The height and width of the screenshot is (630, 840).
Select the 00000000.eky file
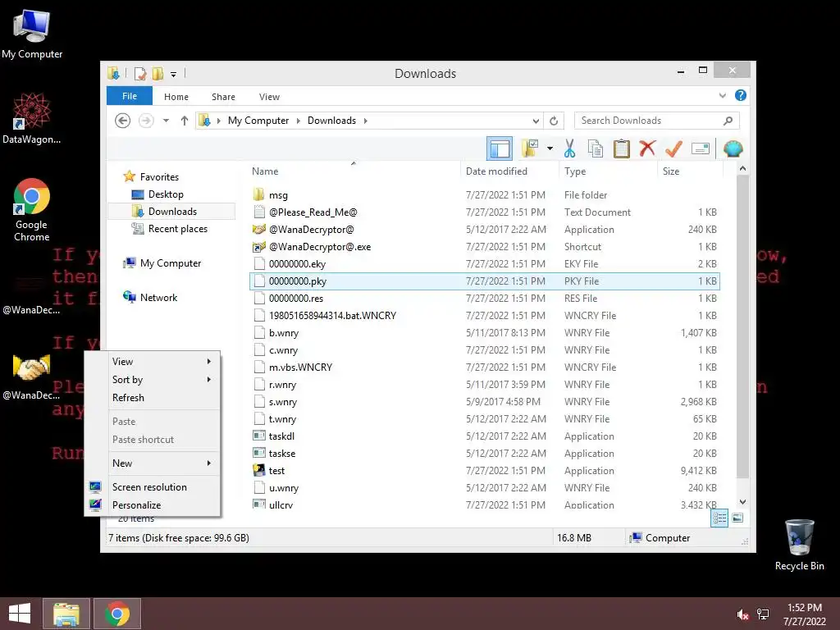point(485,263)
